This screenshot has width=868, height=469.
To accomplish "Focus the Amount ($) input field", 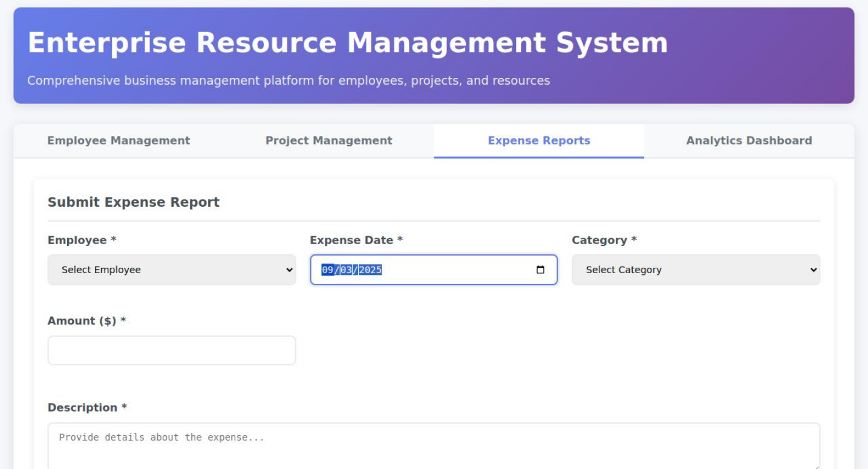I will (172, 351).
